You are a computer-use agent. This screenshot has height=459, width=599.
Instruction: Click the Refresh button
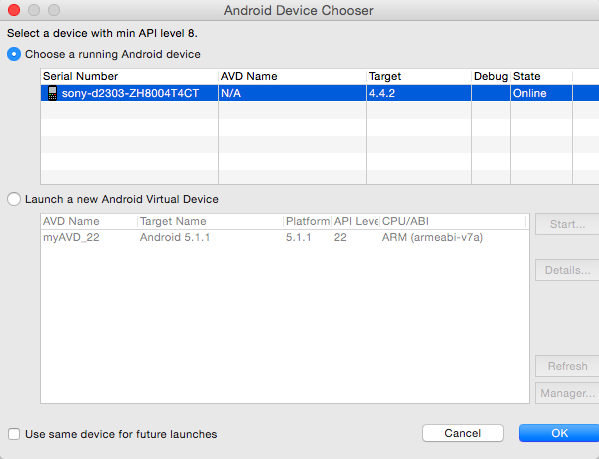click(567, 366)
